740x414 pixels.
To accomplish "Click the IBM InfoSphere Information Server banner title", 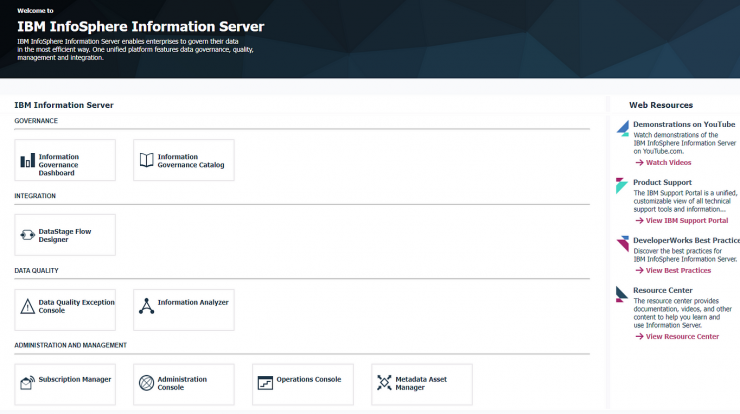I will 141,26.
